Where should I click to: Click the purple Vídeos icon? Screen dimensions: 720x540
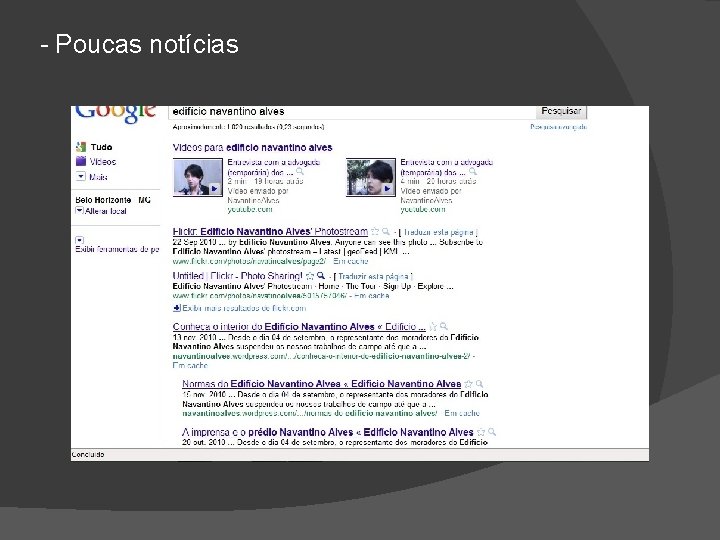pyautogui.click(x=81, y=161)
